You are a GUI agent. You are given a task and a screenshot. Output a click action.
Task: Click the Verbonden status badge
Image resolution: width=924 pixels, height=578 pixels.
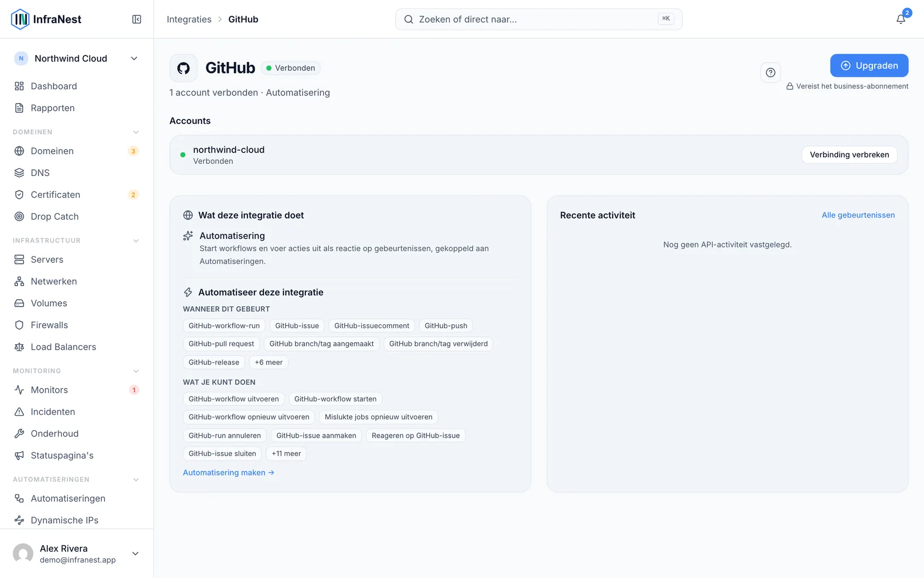click(x=291, y=68)
